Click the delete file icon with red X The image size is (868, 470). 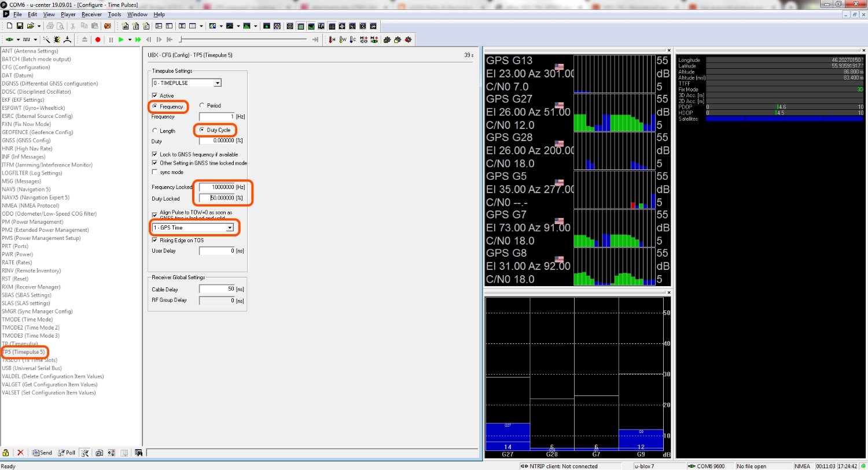click(108, 26)
